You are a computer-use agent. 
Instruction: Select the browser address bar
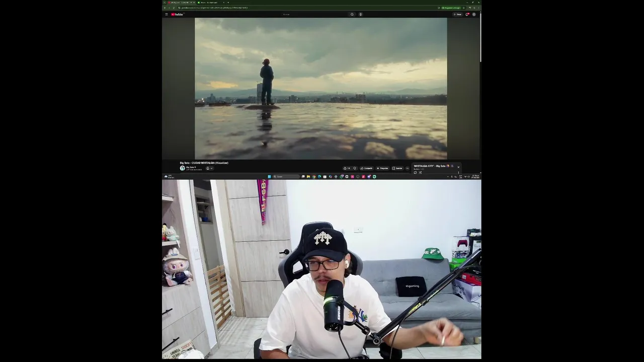click(307, 8)
